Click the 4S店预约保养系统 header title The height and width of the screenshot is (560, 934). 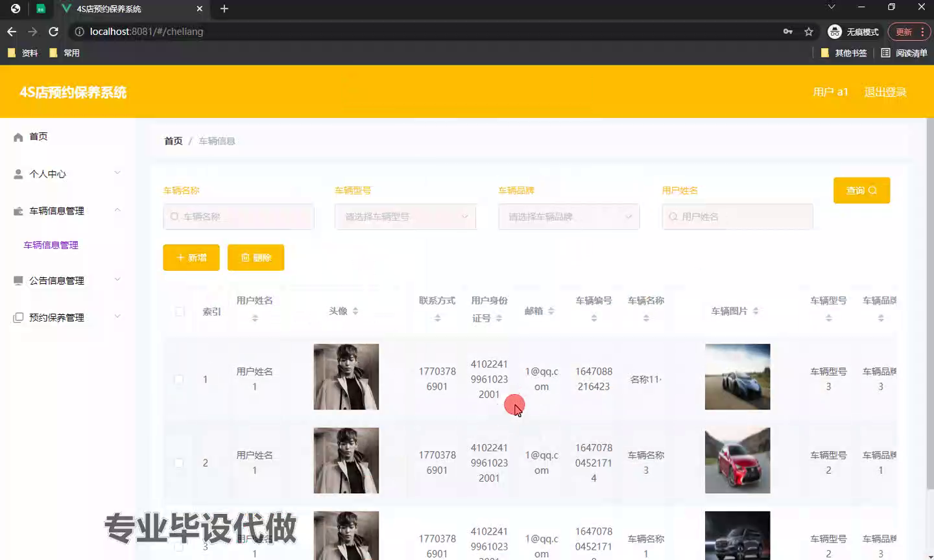(73, 92)
